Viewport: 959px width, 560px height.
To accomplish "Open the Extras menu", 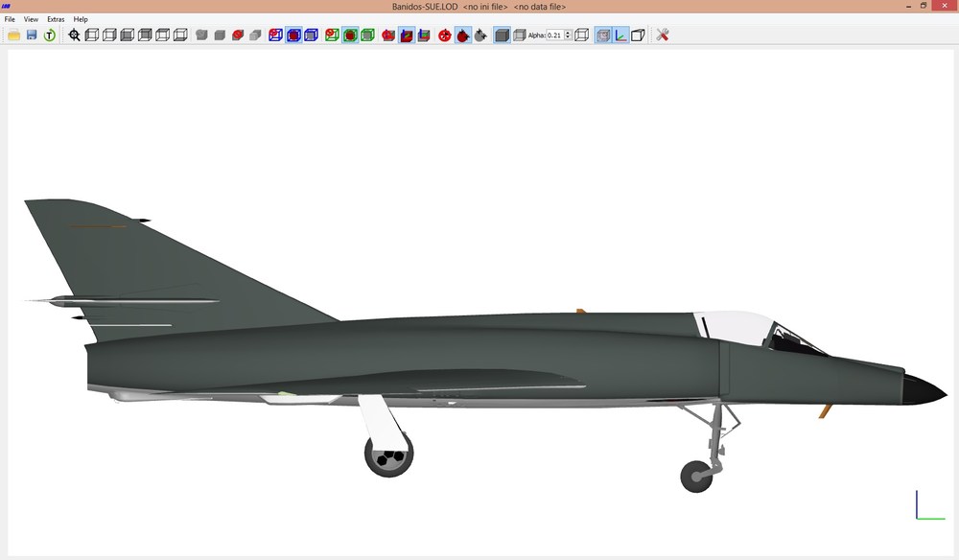I will [56, 19].
